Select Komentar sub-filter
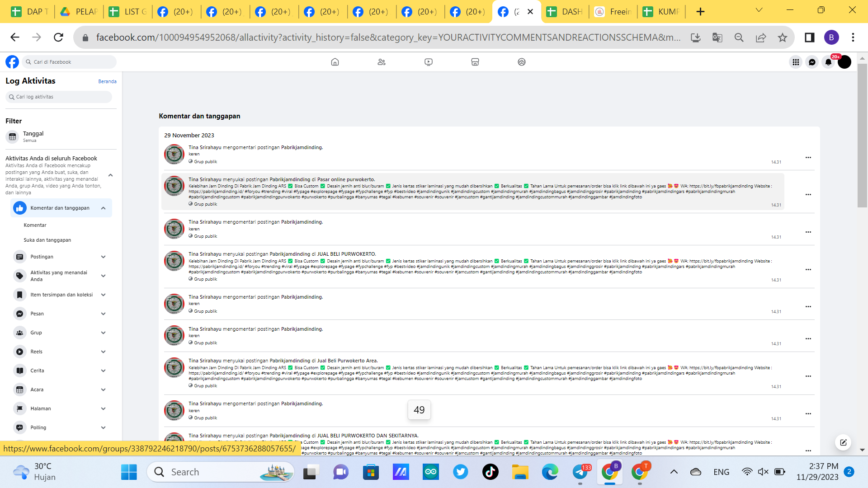This screenshot has height=488, width=868. (x=35, y=225)
